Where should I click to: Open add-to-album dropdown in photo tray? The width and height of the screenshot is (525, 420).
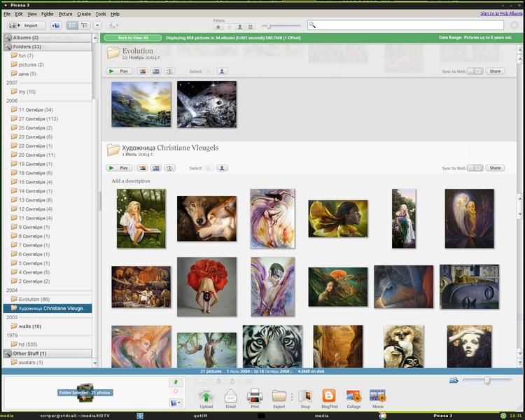point(176,402)
